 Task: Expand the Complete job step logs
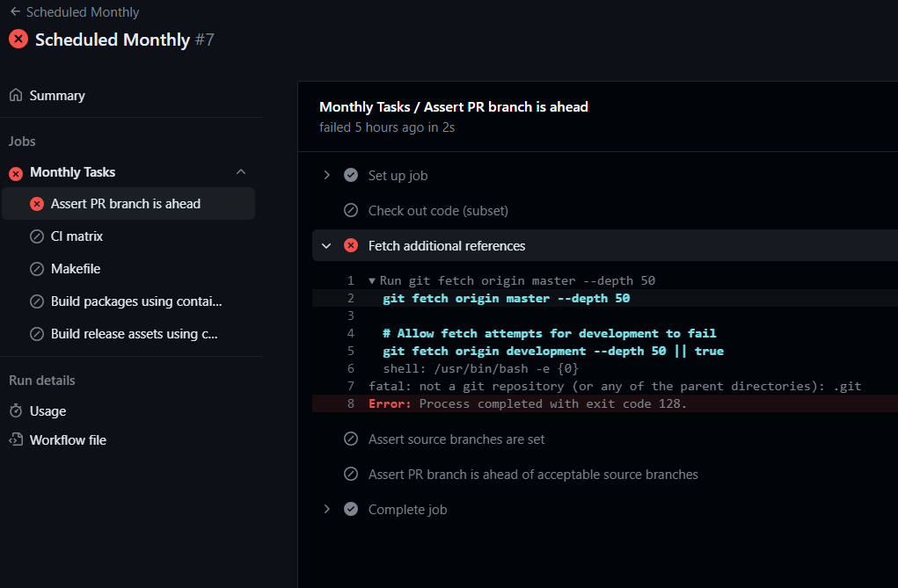click(x=326, y=509)
